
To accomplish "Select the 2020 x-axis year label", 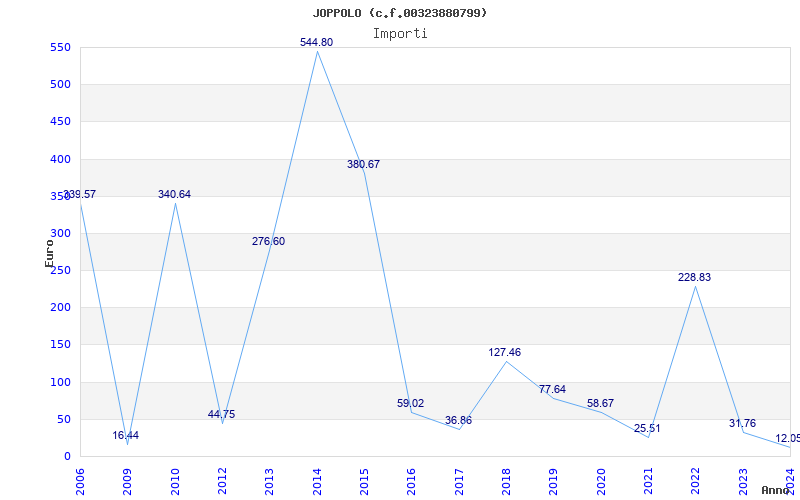I will tap(601, 482).
